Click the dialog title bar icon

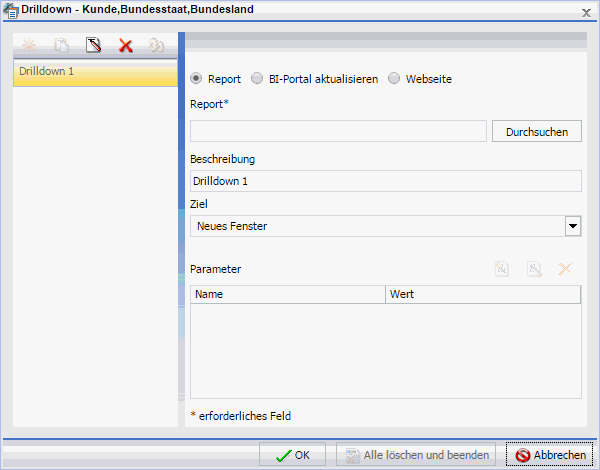(x=11, y=10)
